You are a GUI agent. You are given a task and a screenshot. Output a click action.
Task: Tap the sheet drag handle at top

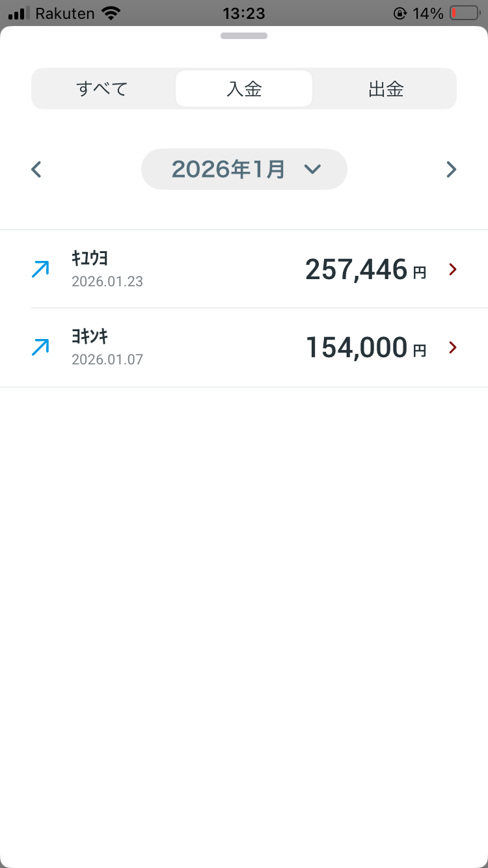point(244,36)
